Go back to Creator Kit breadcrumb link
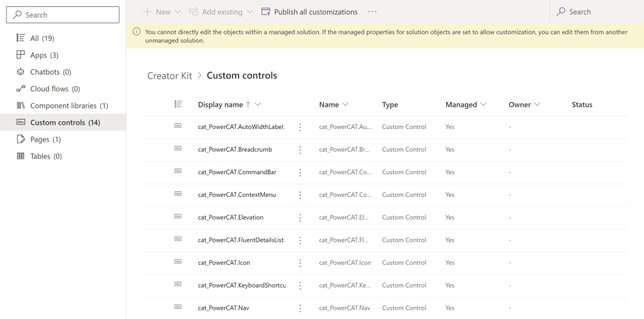The width and height of the screenshot is (644, 319). click(170, 76)
